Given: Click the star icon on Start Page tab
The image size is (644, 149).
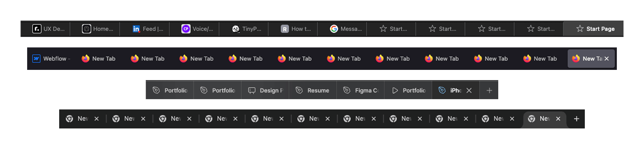Looking at the screenshot, I should pos(580,29).
